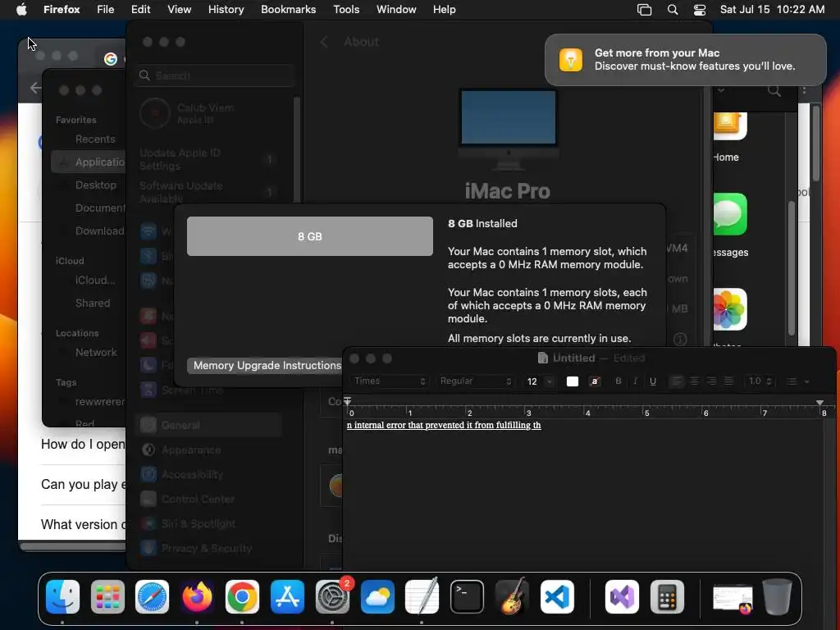Viewport: 840px width, 630px height.
Task: Open the File menu
Action: tap(106, 9)
